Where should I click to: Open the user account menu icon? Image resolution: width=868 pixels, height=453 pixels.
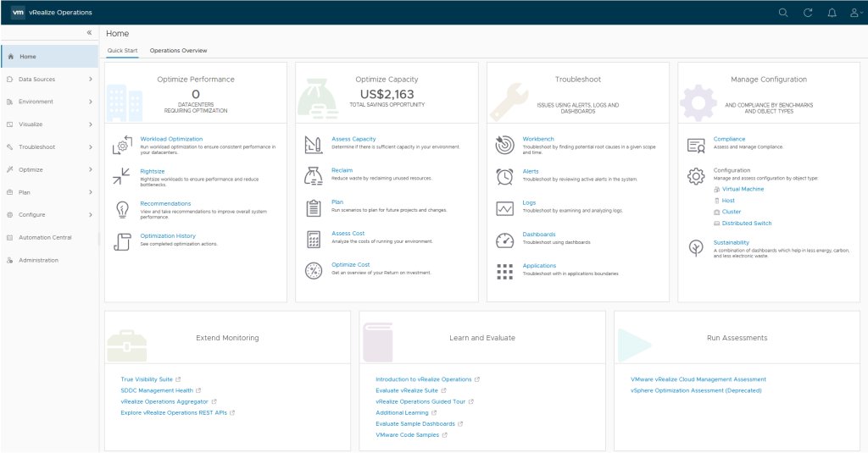point(856,12)
